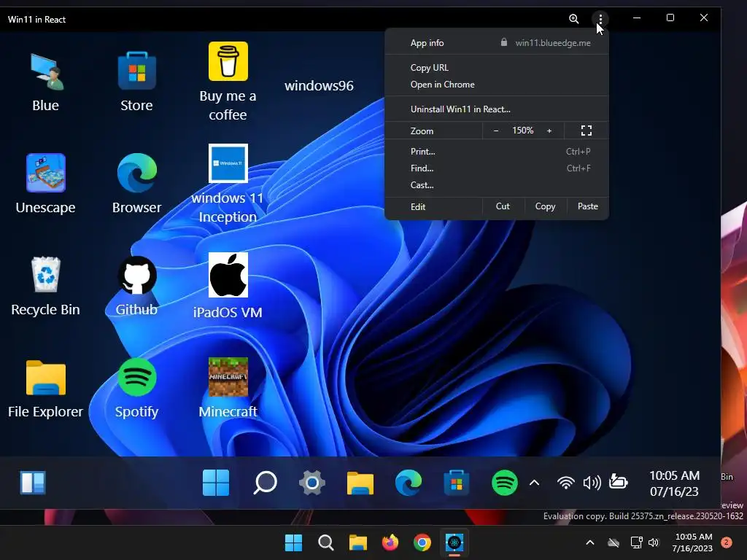Decrease zoom with minus button
The image size is (747, 560).
click(496, 131)
